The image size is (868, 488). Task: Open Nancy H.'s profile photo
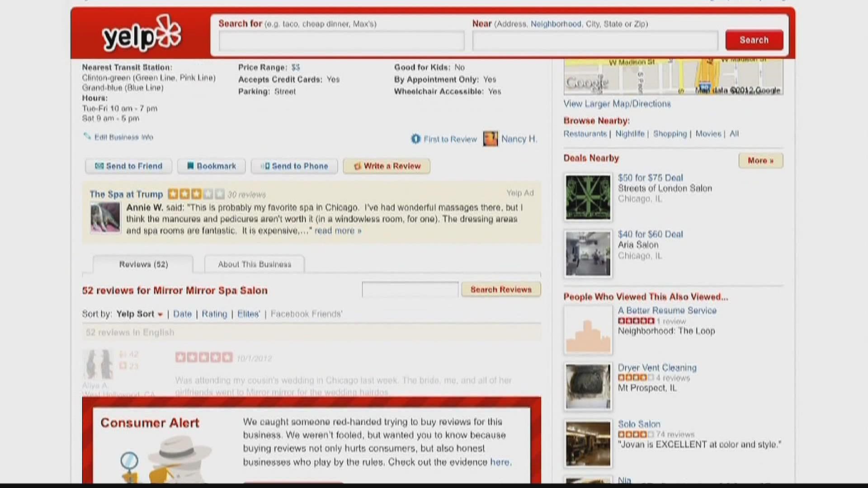point(490,139)
